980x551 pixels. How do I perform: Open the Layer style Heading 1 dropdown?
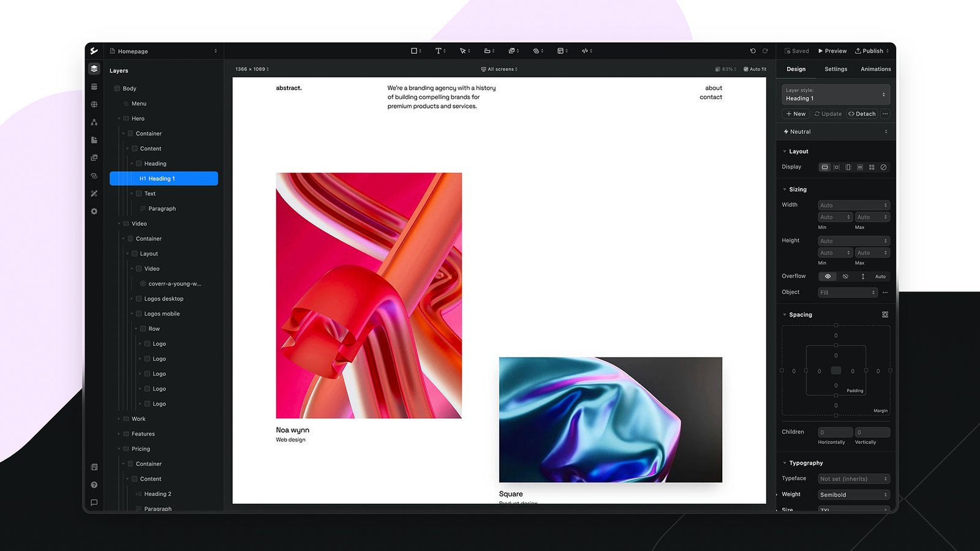tap(835, 94)
